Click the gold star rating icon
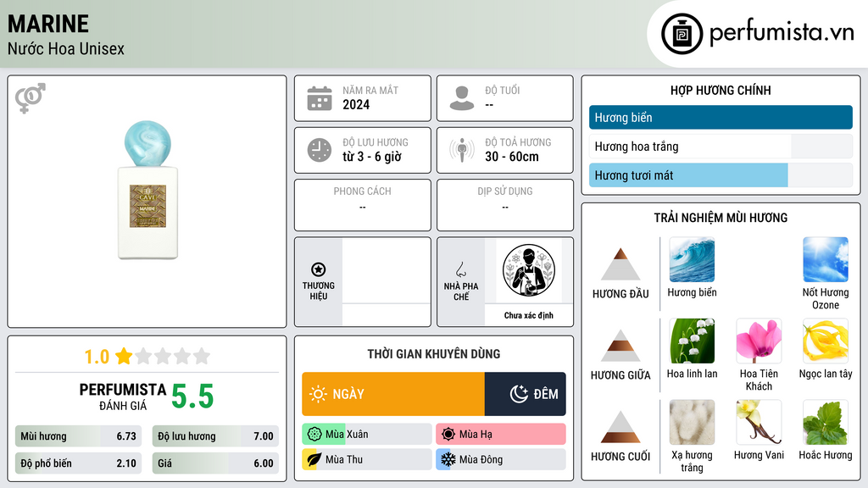Image resolution: width=868 pixels, height=488 pixels. [124, 356]
